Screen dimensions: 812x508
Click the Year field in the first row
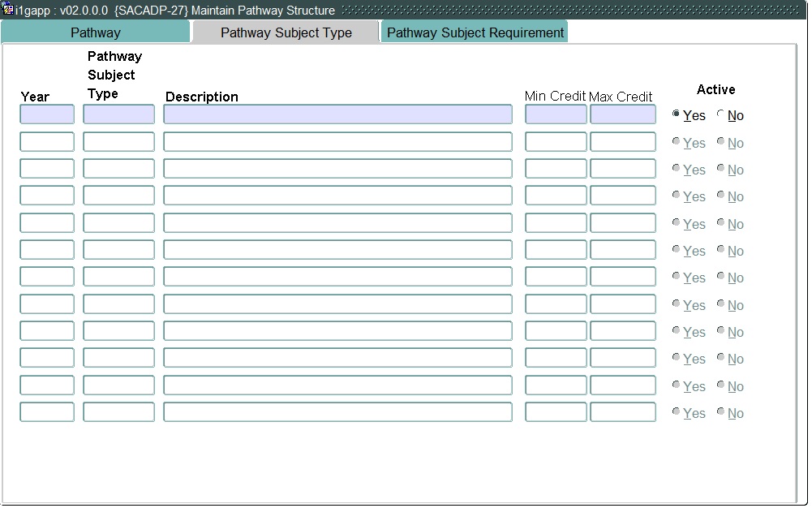pos(47,114)
